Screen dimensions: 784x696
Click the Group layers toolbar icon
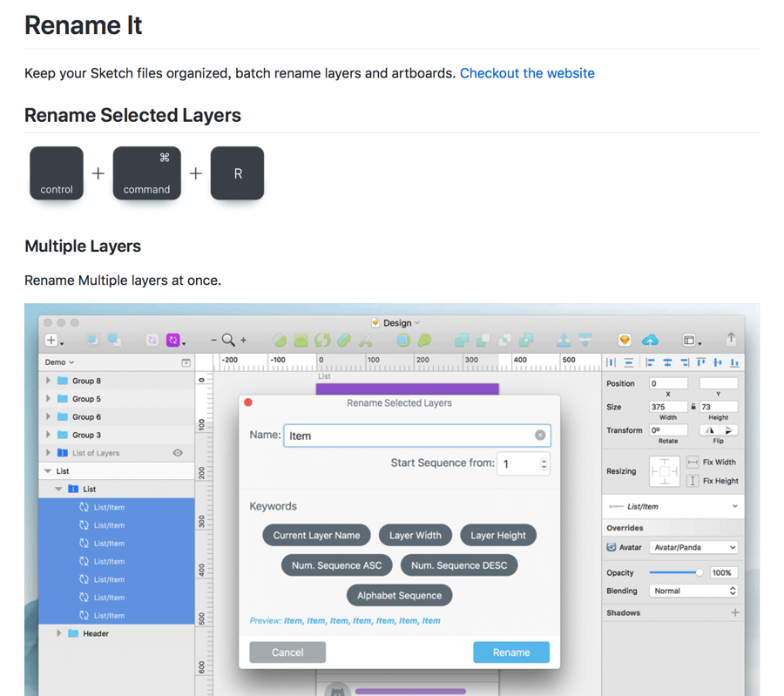click(x=93, y=341)
